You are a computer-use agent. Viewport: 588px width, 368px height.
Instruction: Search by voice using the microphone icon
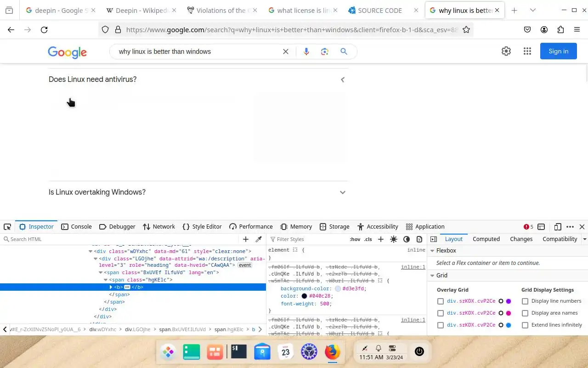[x=306, y=52]
